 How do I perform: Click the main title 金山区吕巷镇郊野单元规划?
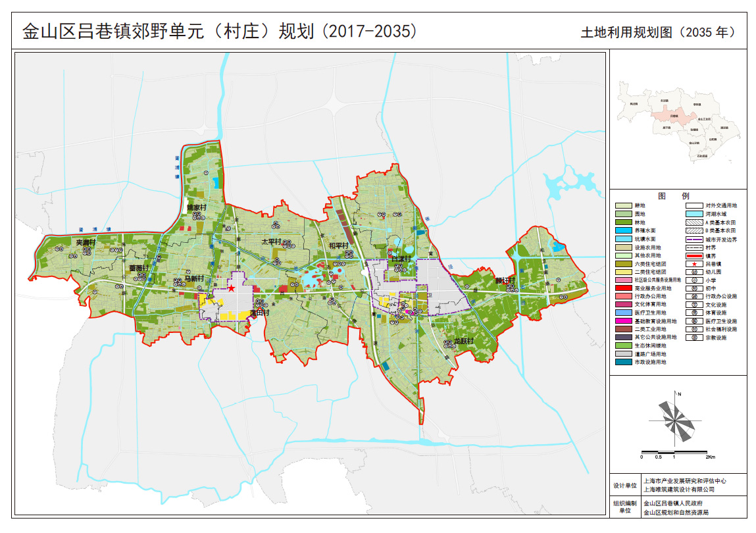pyautogui.click(x=220, y=32)
